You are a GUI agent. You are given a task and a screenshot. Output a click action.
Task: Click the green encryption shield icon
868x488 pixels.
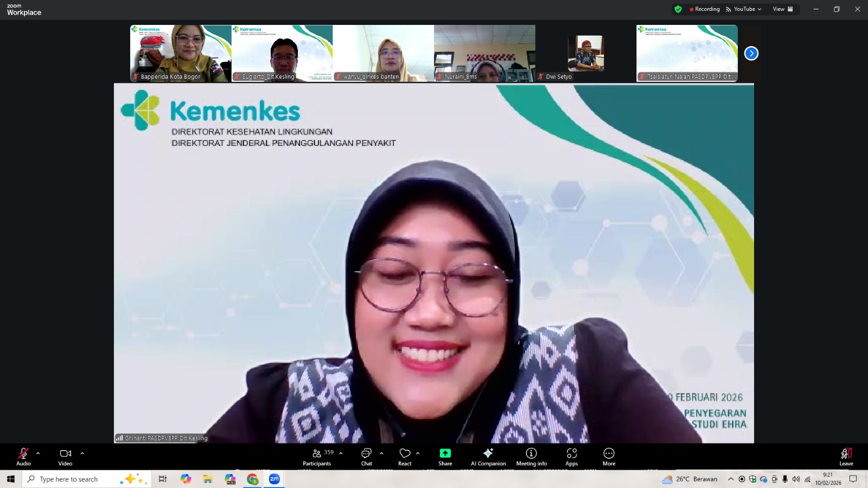point(678,9)
